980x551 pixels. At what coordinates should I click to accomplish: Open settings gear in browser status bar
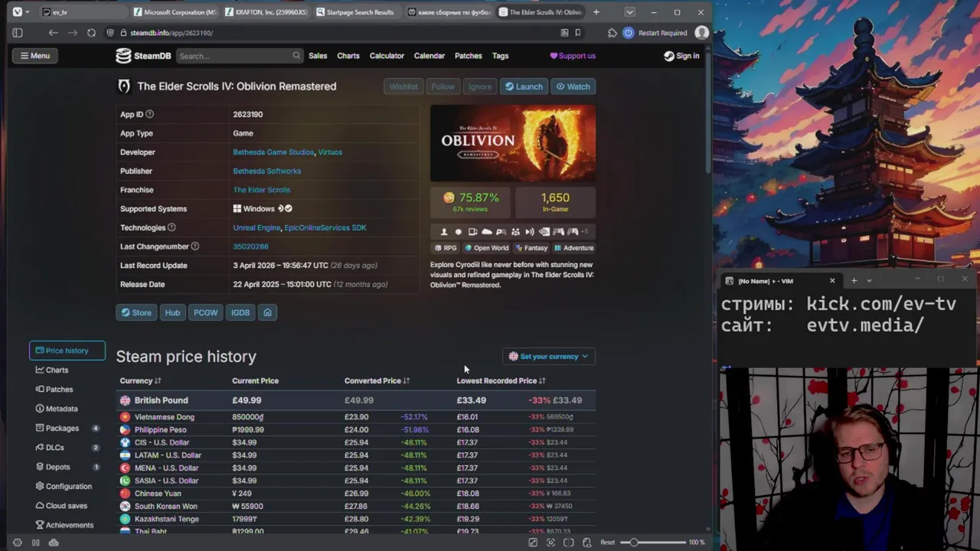(17, 543)
